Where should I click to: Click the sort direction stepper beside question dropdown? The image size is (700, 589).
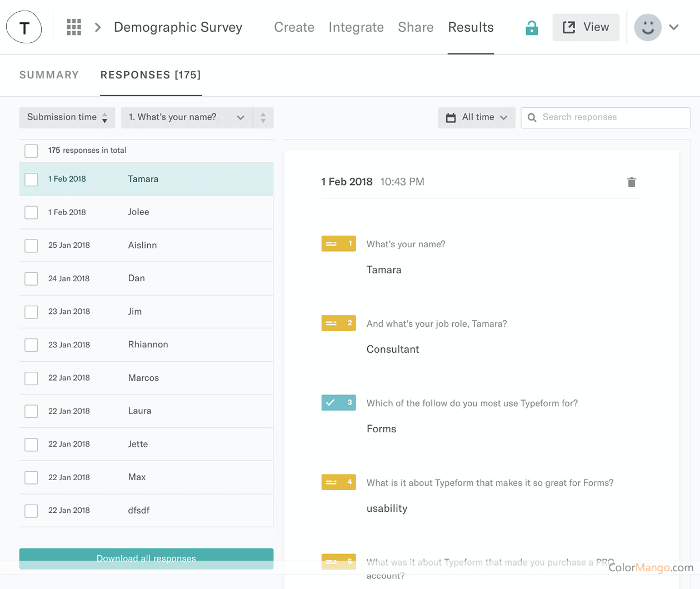(x=262, y=118)
